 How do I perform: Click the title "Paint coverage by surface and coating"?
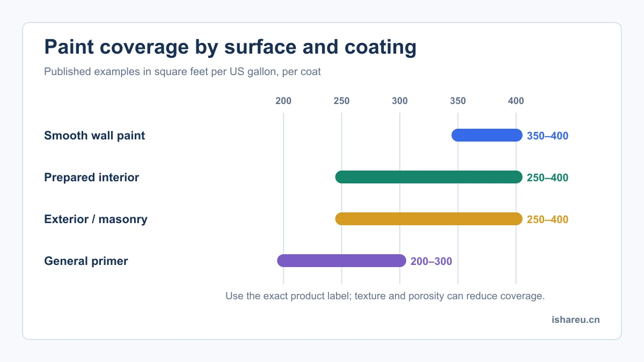[x=230, y=47]
